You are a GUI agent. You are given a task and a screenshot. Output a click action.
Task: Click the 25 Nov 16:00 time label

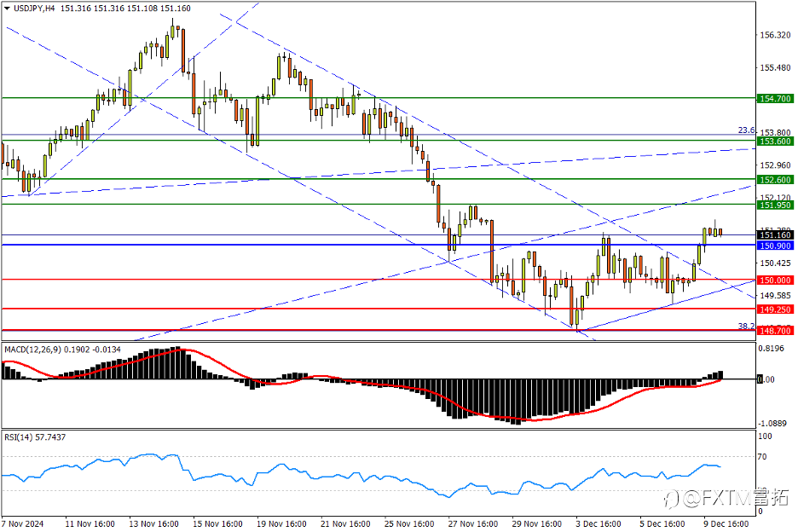[409, 523]
